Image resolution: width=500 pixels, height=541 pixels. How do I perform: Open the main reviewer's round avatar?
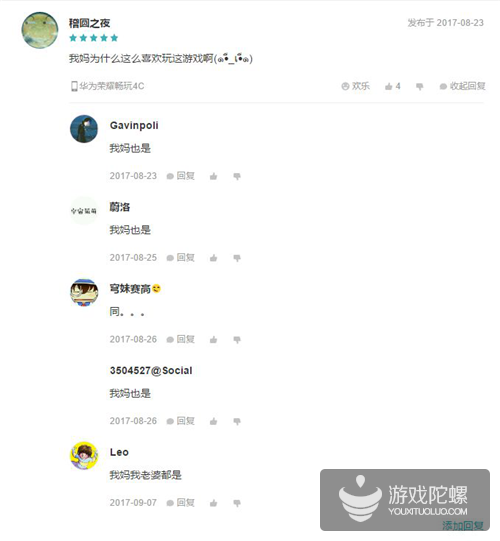click(x=40, y=30)
